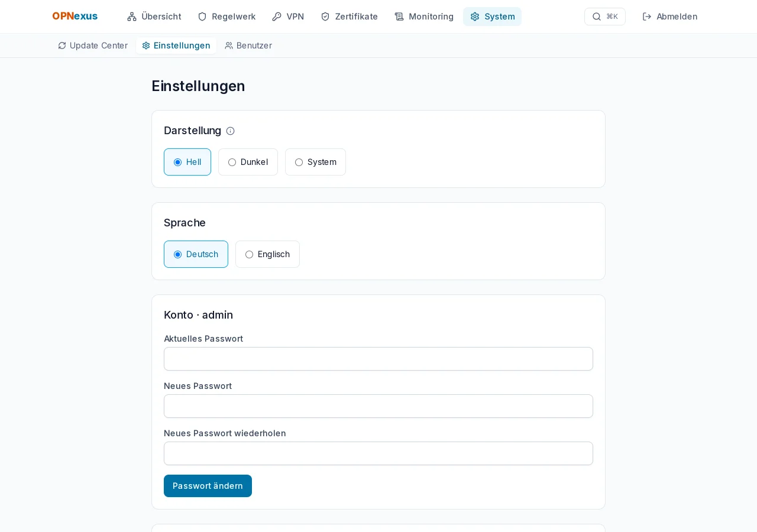The width and height of the screenshot is (757, 532).
Task: Focus the Aktuelles Passwort field
Action: 378,359
